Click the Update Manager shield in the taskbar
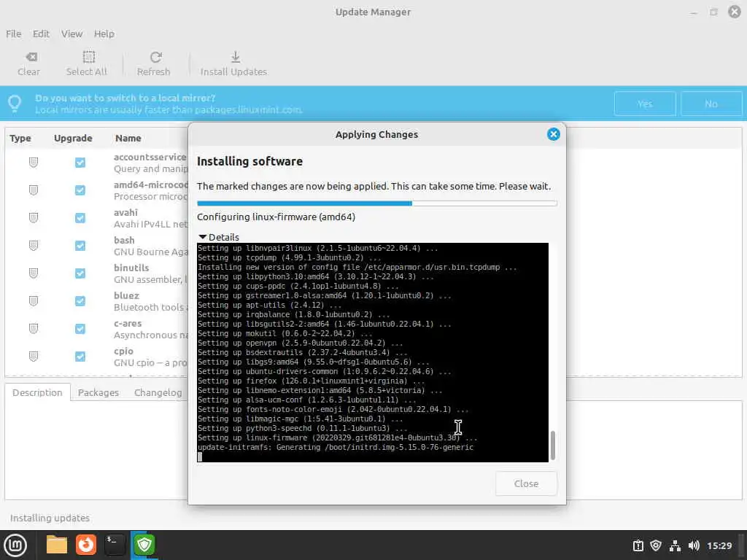Screen dimensions: 747x560 click(144, 545)
